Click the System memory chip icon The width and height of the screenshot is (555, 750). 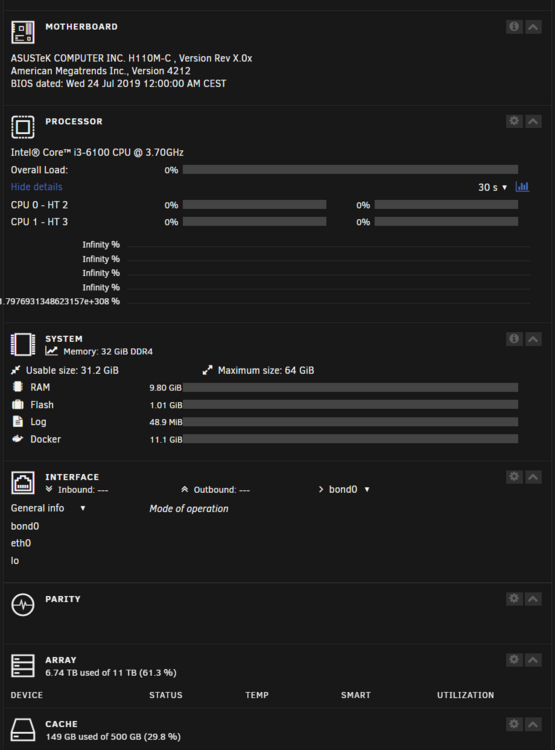(x=23, y=344)
